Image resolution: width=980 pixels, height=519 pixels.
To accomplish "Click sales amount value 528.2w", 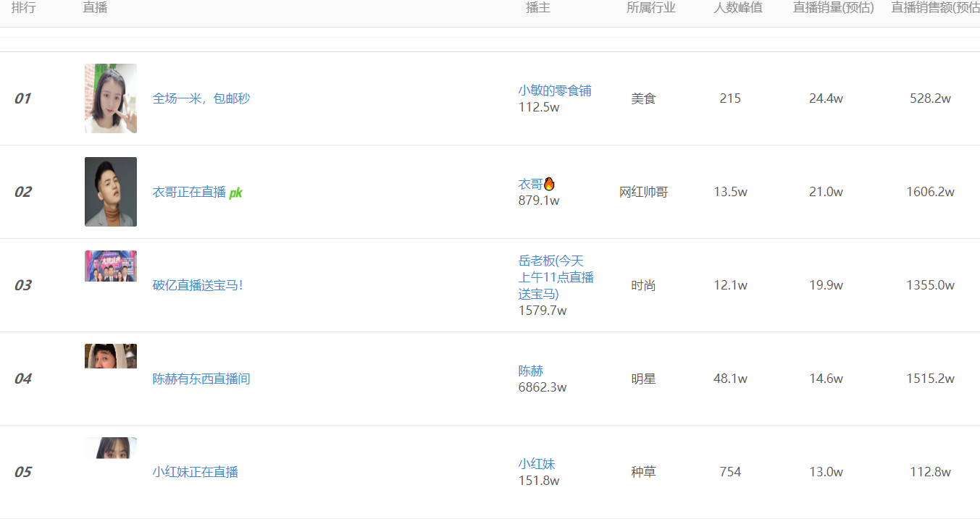I will pos(930,98).
